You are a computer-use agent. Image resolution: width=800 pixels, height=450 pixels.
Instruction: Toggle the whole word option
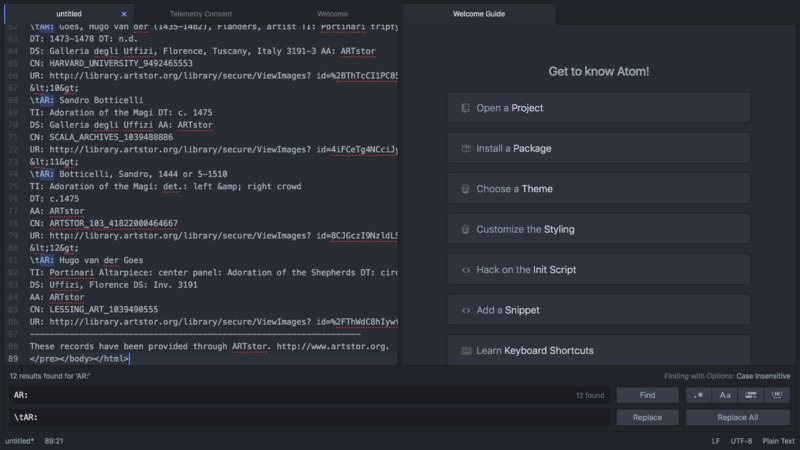tap(777, 395)
